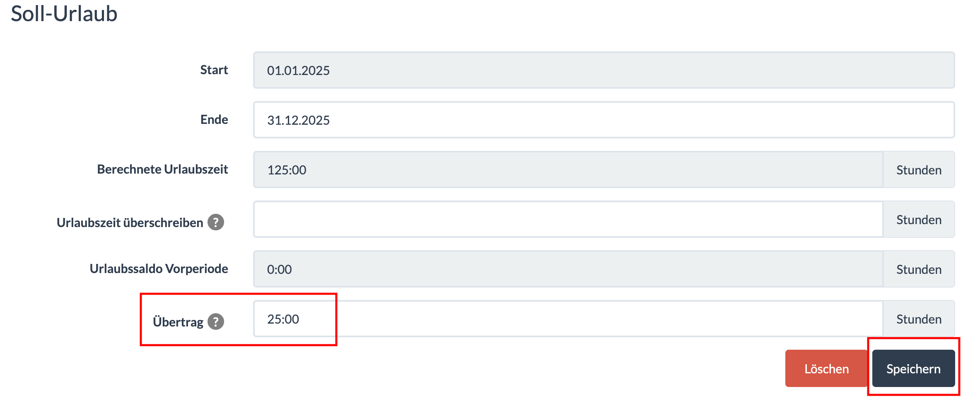Select the Ende date field 31.12.2025
980x416 pixels.
604,120
